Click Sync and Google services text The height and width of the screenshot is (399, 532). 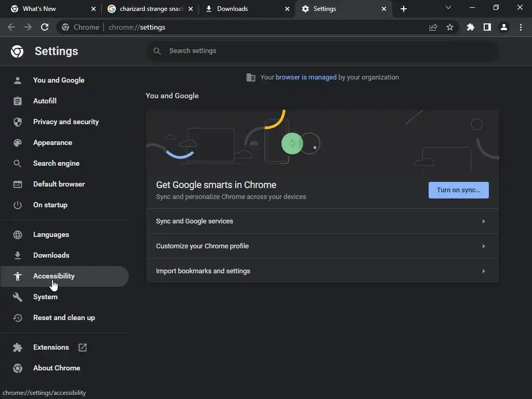(x=194, y=221)
